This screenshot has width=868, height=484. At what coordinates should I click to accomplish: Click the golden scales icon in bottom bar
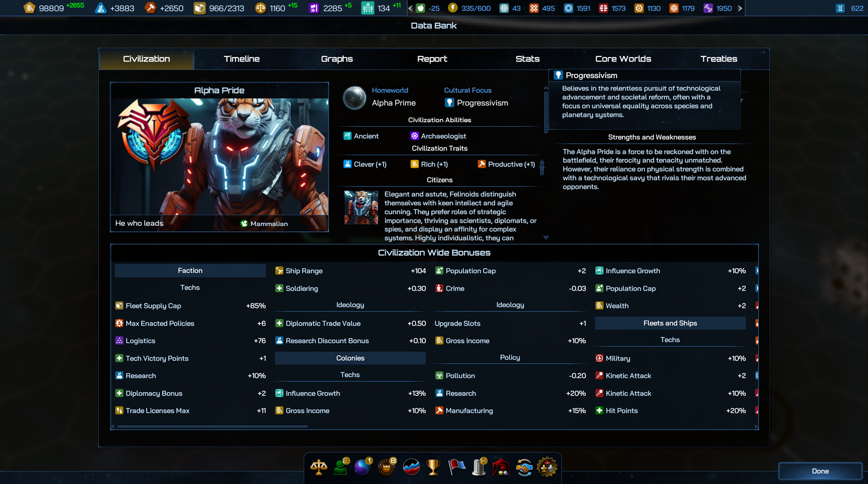click(319, 467)
